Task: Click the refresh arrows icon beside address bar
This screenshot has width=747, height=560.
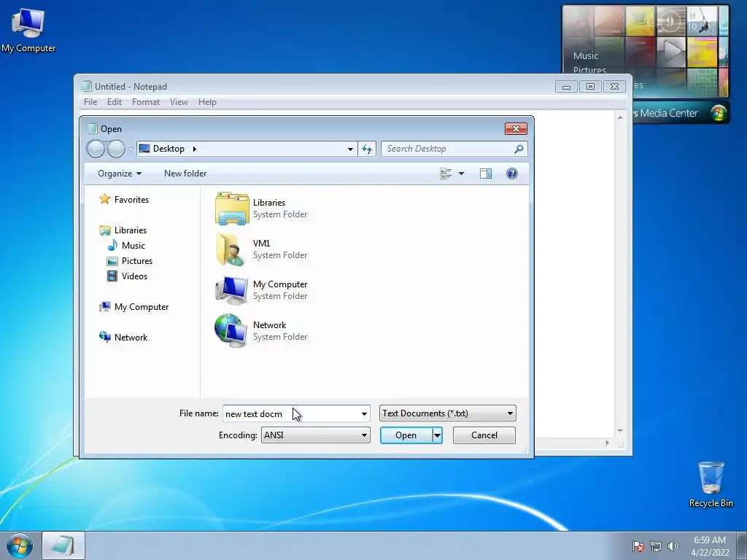Action: point(367,149)
